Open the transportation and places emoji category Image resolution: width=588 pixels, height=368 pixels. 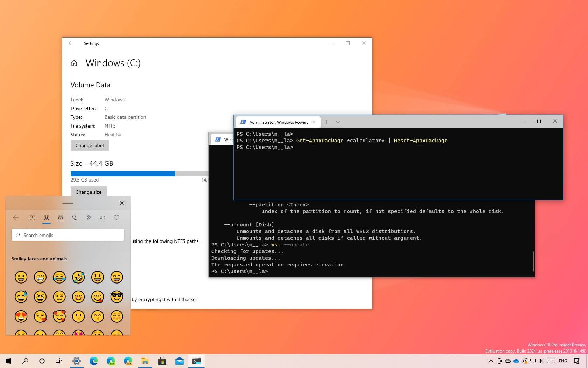pyautogui.click(x=103, y=218)
